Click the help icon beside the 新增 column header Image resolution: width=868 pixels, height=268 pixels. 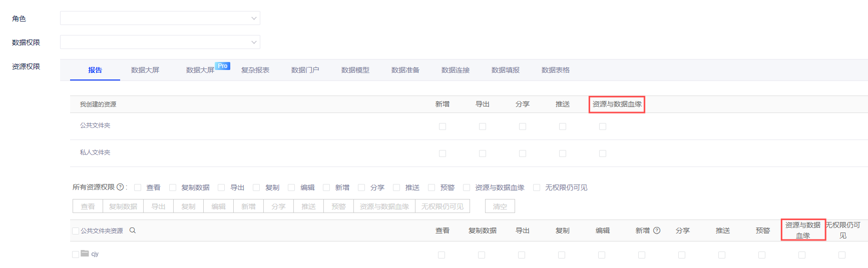tap(657, 230)
